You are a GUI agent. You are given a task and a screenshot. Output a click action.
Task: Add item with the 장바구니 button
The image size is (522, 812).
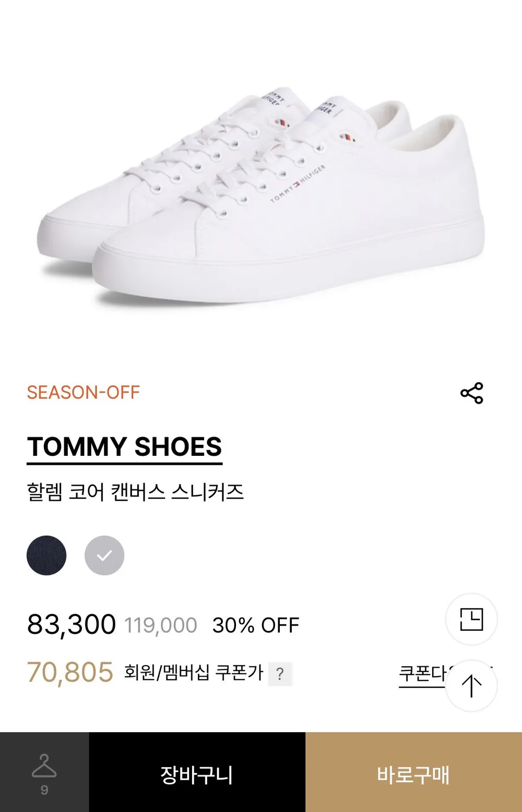pos(197,772)
